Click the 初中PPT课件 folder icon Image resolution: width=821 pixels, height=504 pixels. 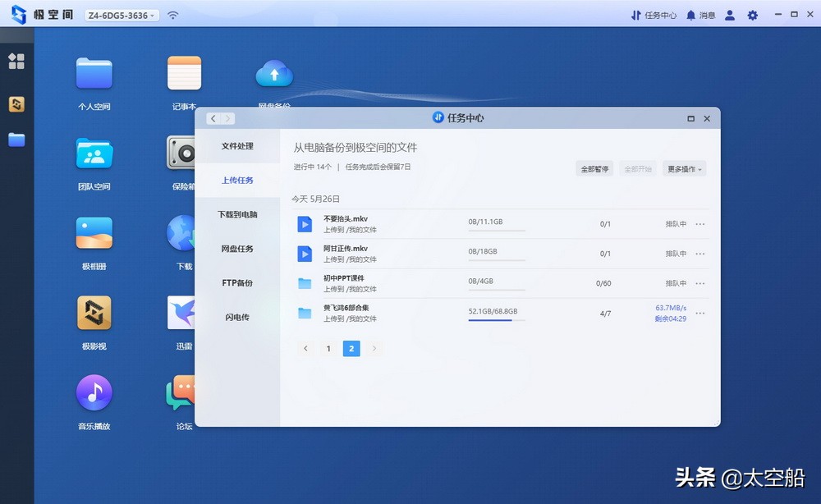305,284
